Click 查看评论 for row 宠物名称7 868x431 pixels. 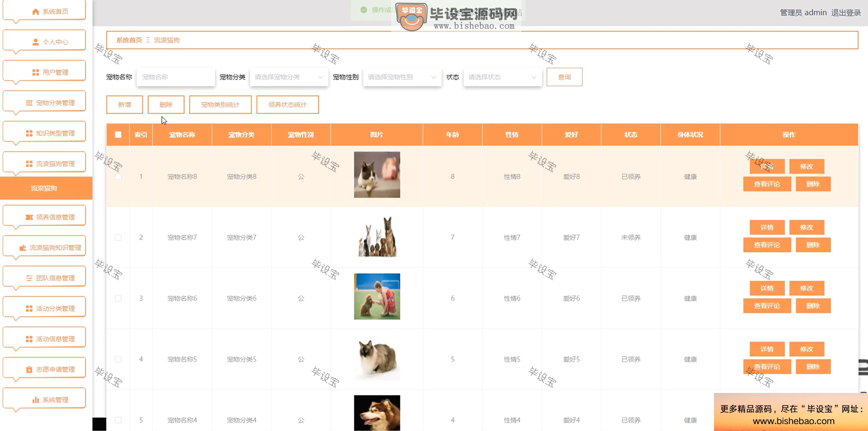click(767, 245)
